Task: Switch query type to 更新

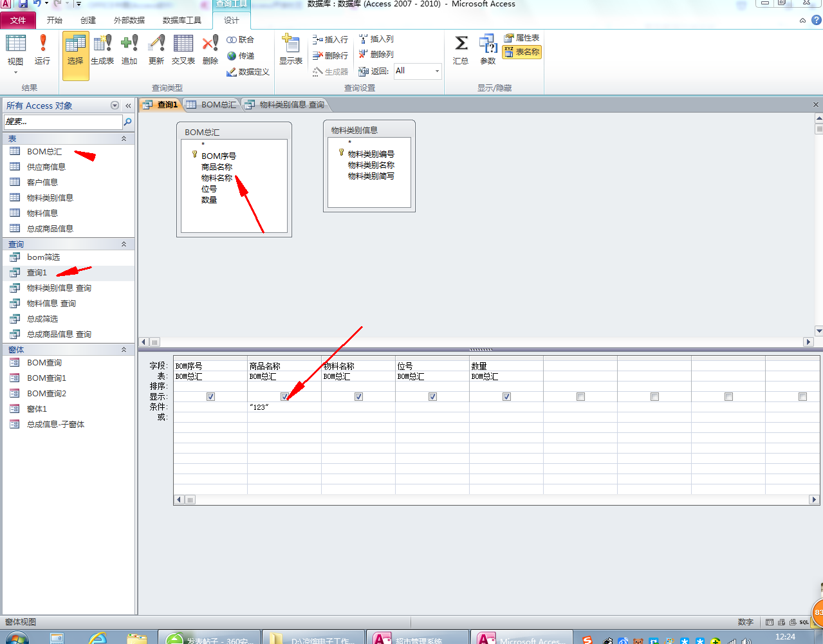Action: click(x=156, y=50)
